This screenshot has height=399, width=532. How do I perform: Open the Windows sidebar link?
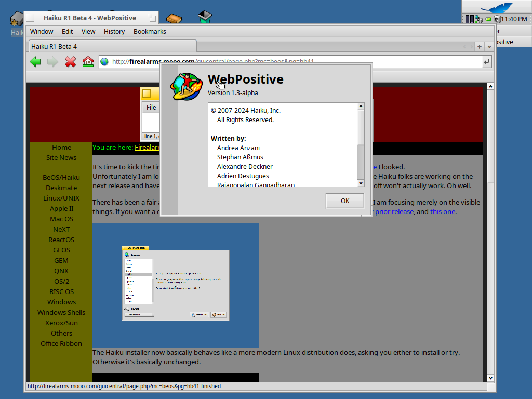pos(61,302)
